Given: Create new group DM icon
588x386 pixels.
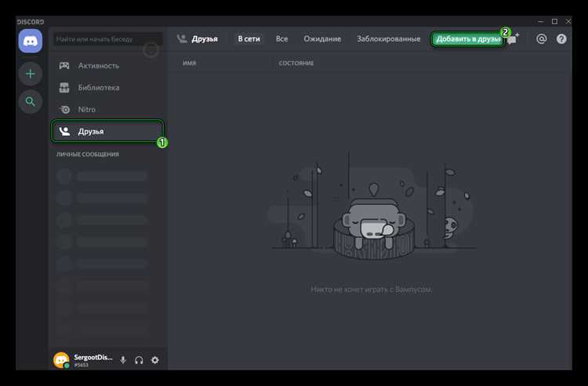Looking at the screenshot, I should (x=513, y=38).
